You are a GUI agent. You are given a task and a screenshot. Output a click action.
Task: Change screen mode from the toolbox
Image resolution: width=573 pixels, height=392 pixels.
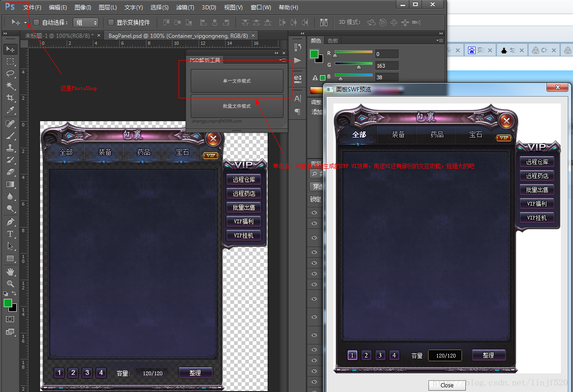tap(10, 332)
